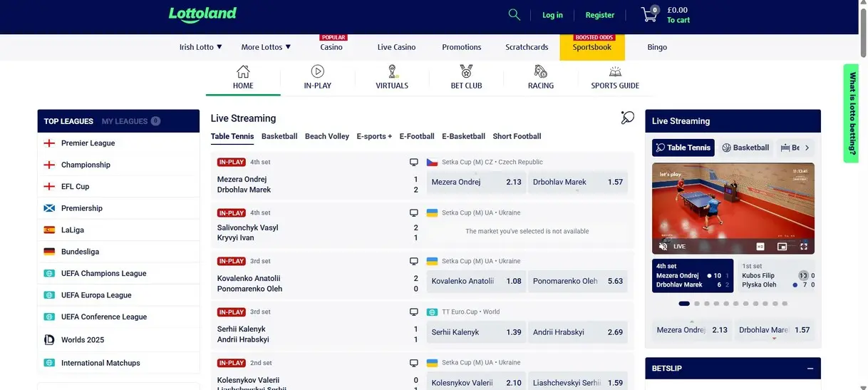Image resolution: width=868 pixels, height=390 pixels.
Task: Click table tennis racket icon beside Live Streaming heading
Action: point(627,118)
